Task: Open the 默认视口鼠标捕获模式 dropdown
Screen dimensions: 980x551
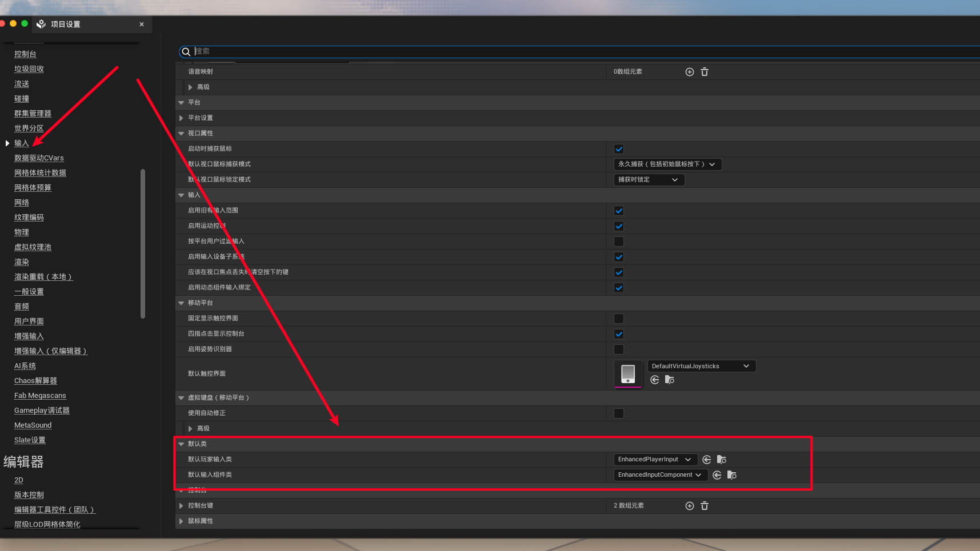Action: [667, 164]
